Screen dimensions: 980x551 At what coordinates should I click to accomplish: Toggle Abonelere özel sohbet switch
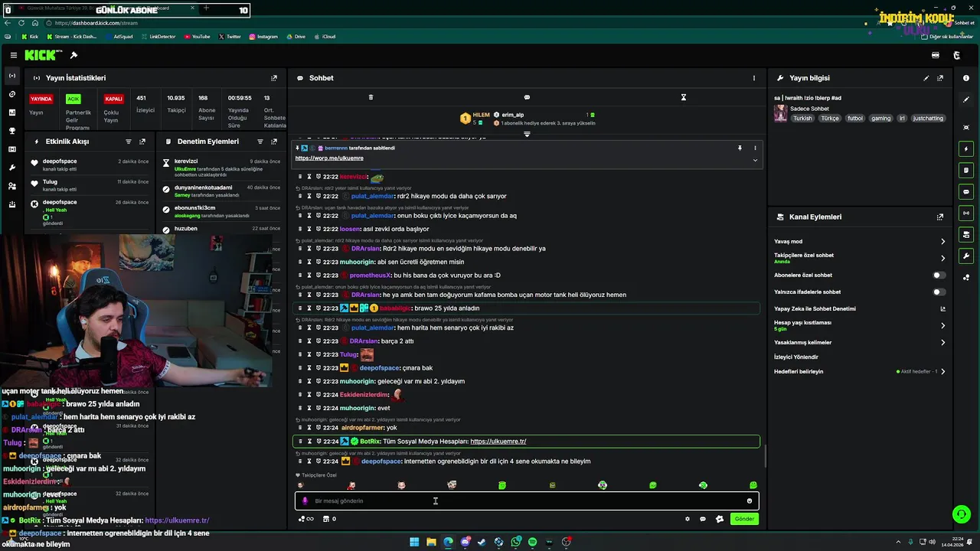tap(939, 275)
